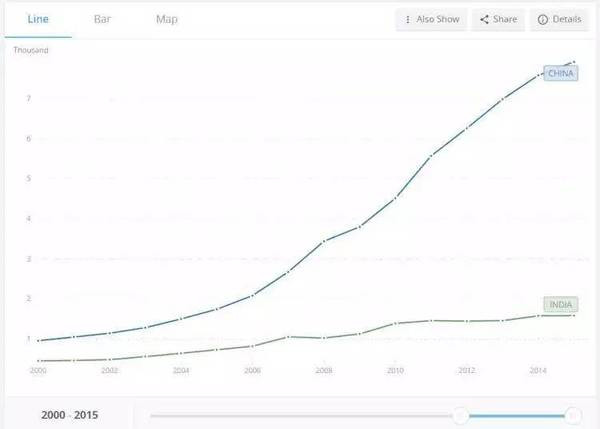600x429 pixels.
Task: Click the INDIA series label
Action: (561, 304)
